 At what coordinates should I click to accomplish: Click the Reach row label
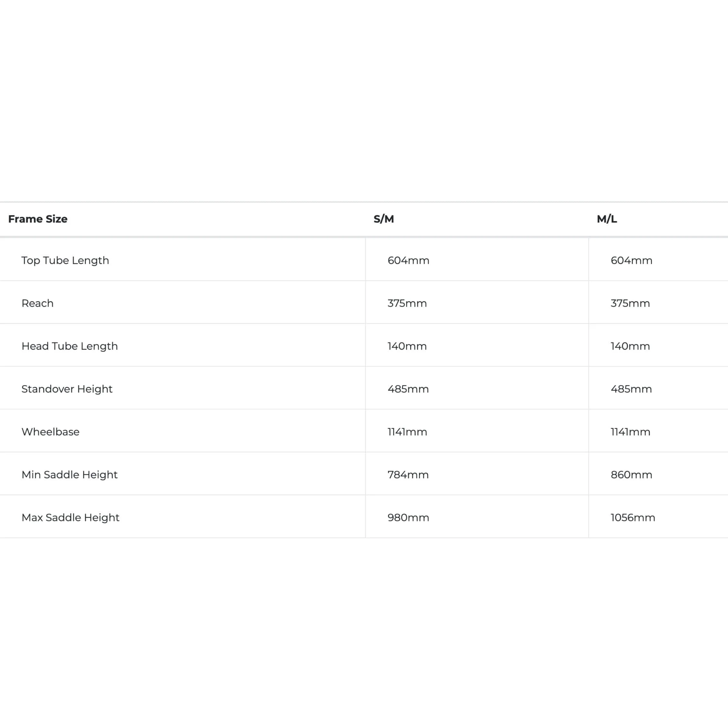pos(37,303)
